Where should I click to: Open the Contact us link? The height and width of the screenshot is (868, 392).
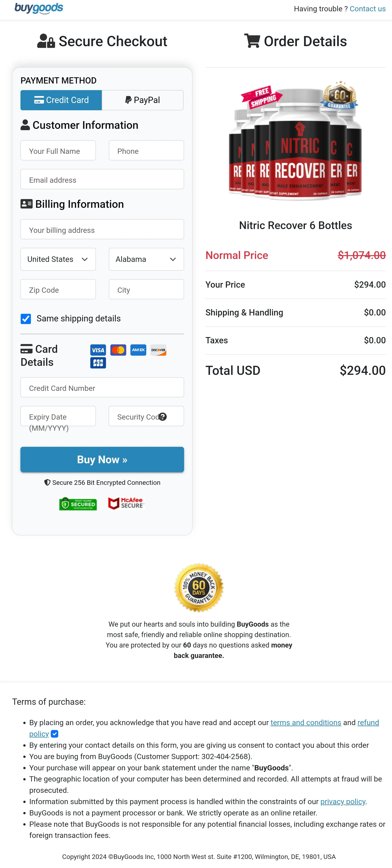click(367, 9)
